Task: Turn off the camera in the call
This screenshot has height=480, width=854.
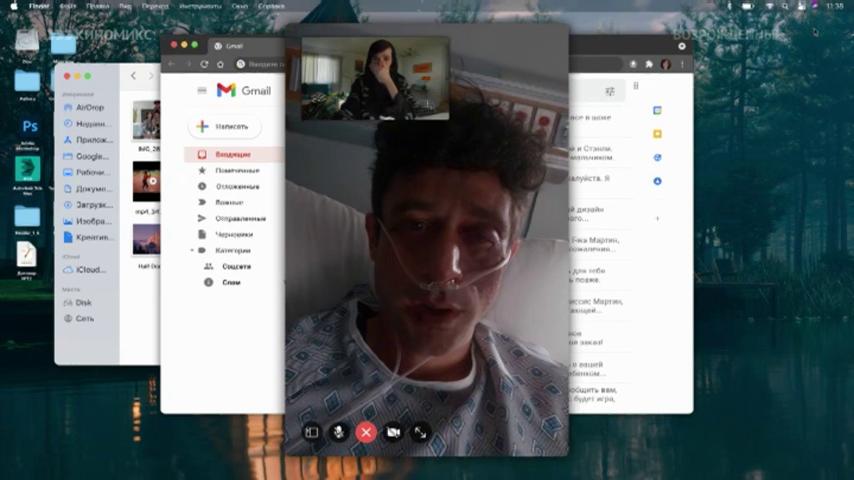Action: tap(393, 433)
